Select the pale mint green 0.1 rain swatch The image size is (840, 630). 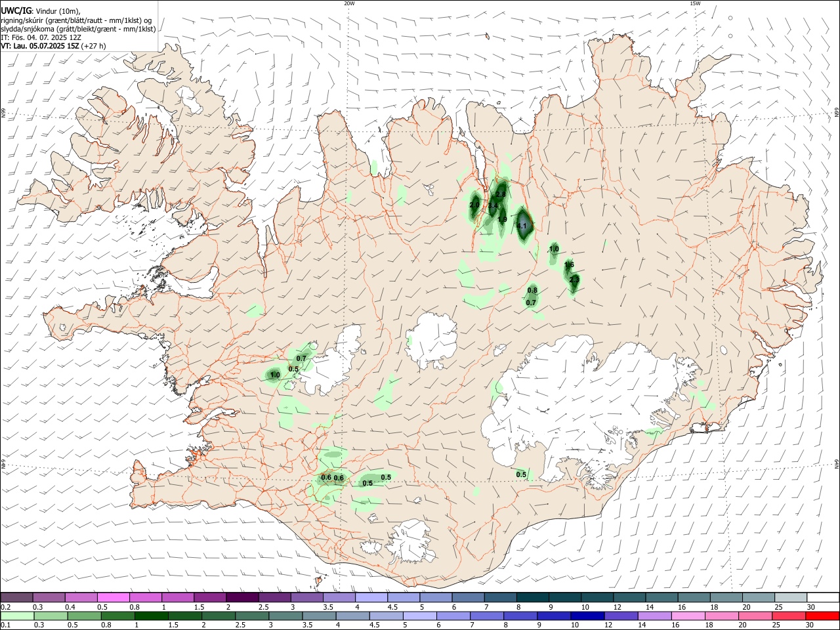[17, 616]
